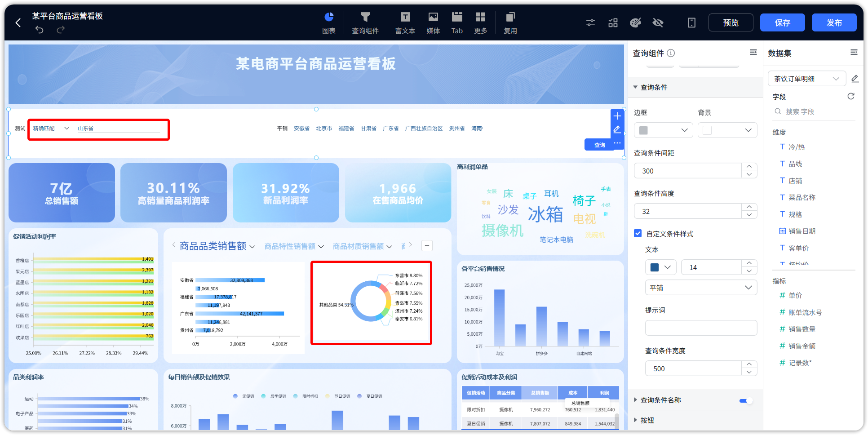This screenshot has height=435, width=868.
Task: Click the info icon beside 查询组件
Action: (671, 53)
